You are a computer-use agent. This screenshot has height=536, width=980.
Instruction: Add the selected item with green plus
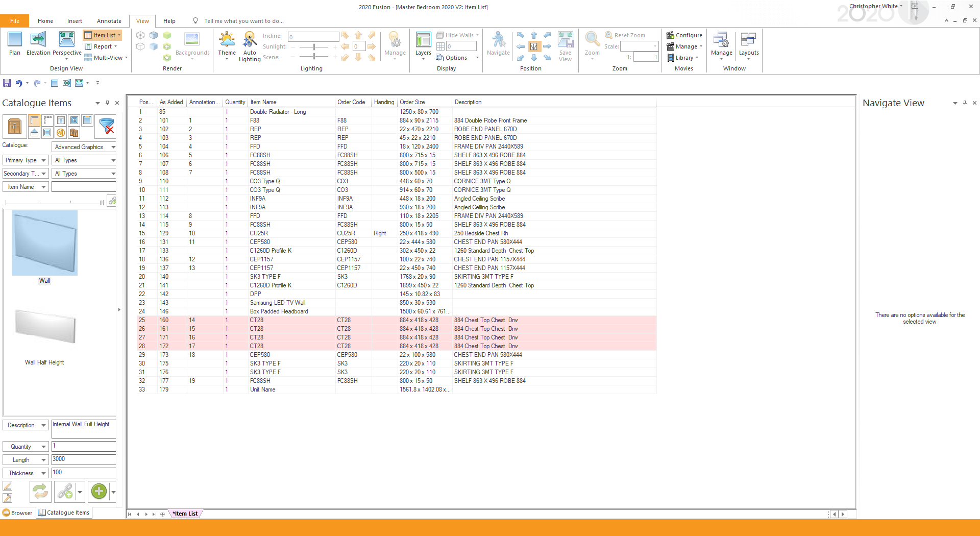pyautogui.click(x=99, y=492)
